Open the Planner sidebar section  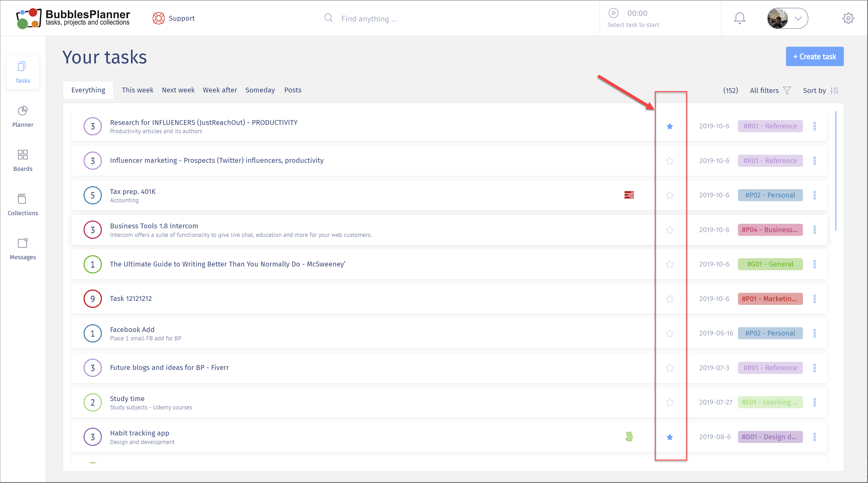(x=23, y=117)
